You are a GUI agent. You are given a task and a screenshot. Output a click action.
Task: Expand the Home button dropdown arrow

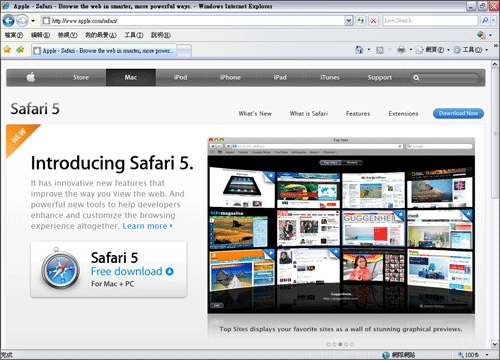[x=369, y=50]
